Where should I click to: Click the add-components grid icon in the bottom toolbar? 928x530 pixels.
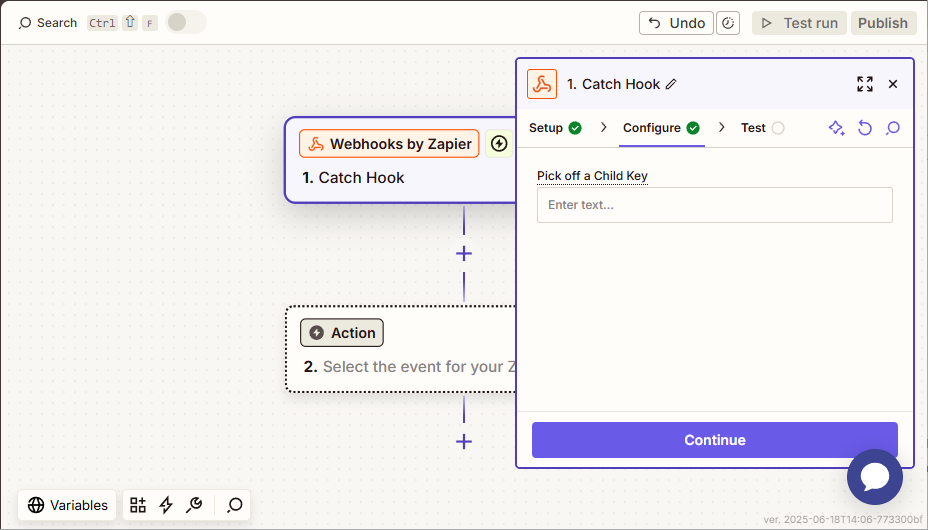pyautogui.click(x=138, y=505)
